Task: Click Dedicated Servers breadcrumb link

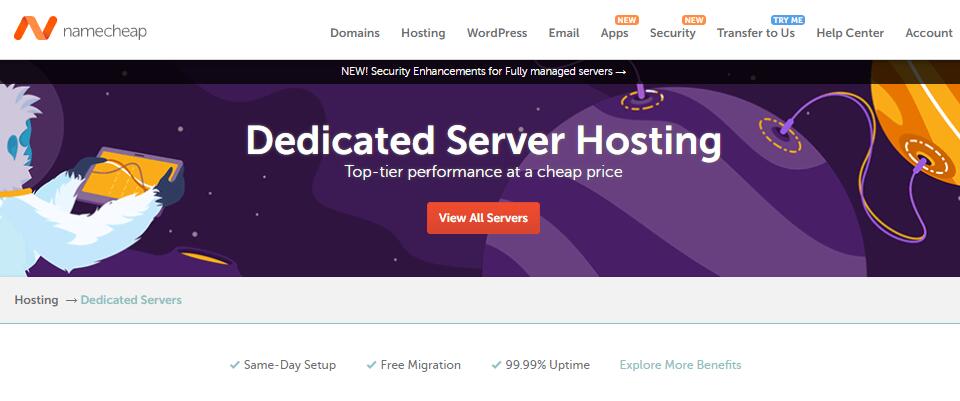Action: coord(131,300)
